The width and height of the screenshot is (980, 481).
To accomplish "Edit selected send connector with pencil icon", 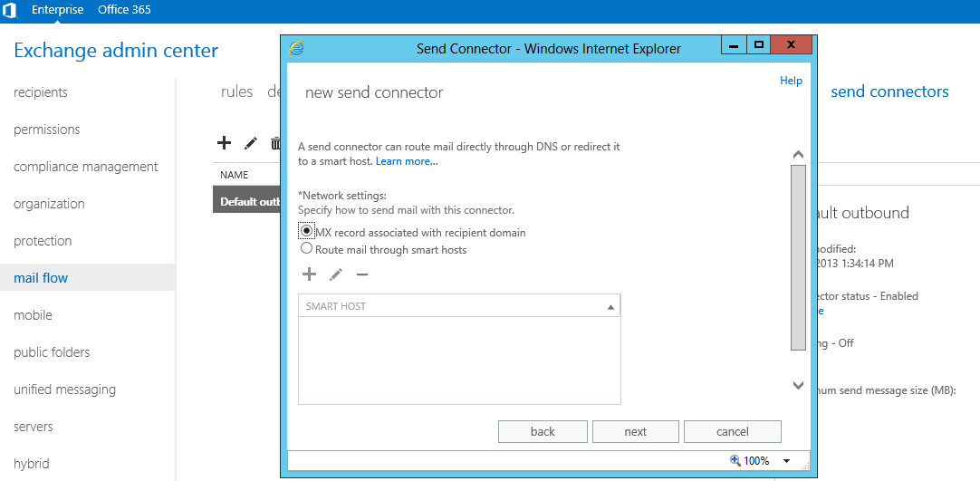I will (x=251, y=144).
